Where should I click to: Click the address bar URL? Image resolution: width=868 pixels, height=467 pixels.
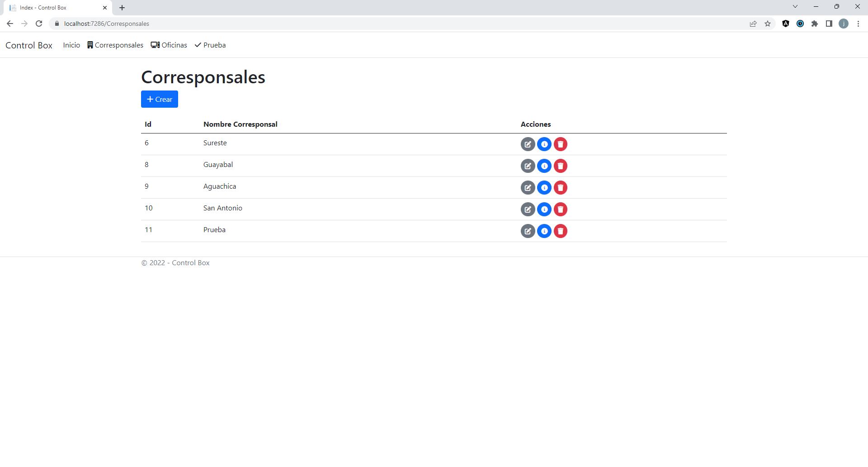coord(107,24)
